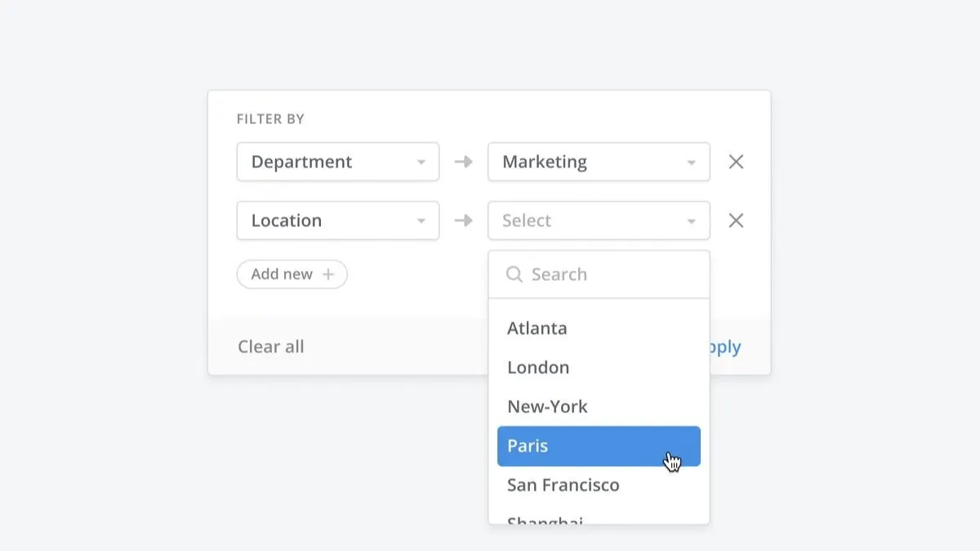Pick San Francisco from the options

pos(563,485)
